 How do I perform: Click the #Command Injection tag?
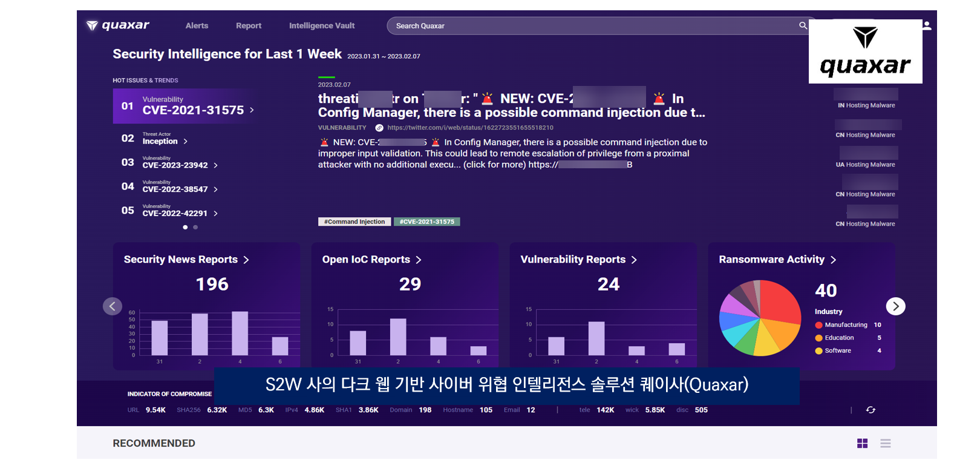(x=354, y=222)
